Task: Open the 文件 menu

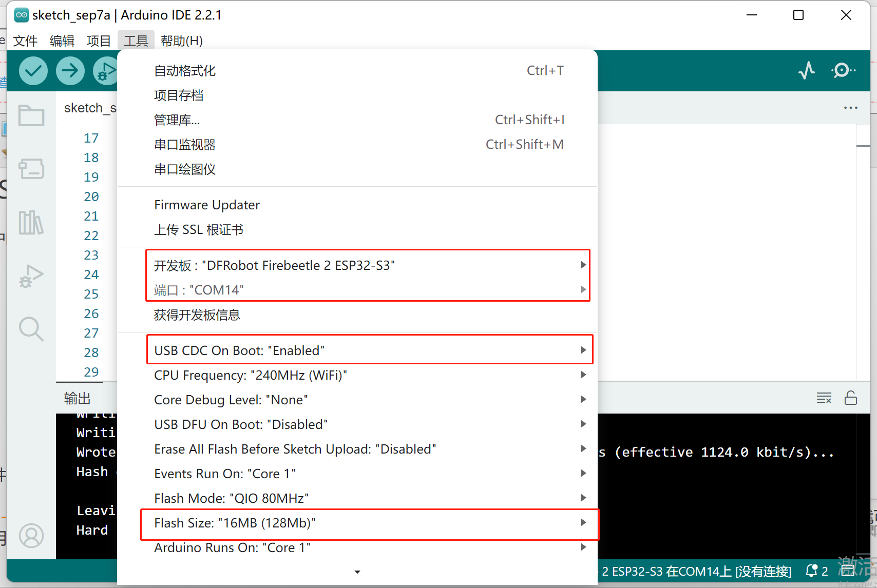Action: point(25,41)
